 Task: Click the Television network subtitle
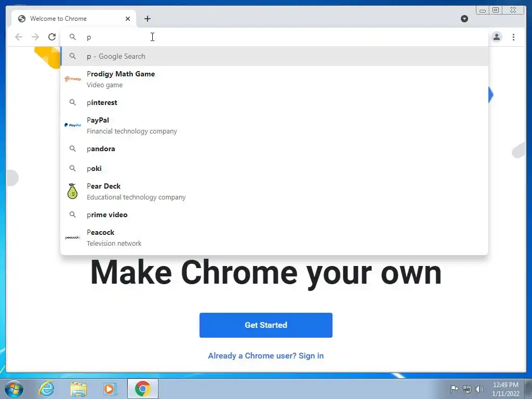pyautogui.click(x=114, y=243)
